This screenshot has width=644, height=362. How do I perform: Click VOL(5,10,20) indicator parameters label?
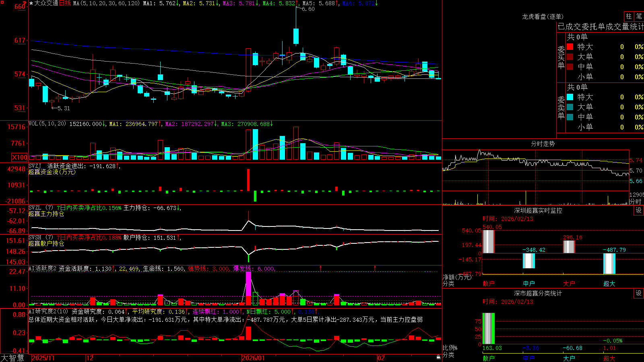pyautogui.click(x=47, y=124)
